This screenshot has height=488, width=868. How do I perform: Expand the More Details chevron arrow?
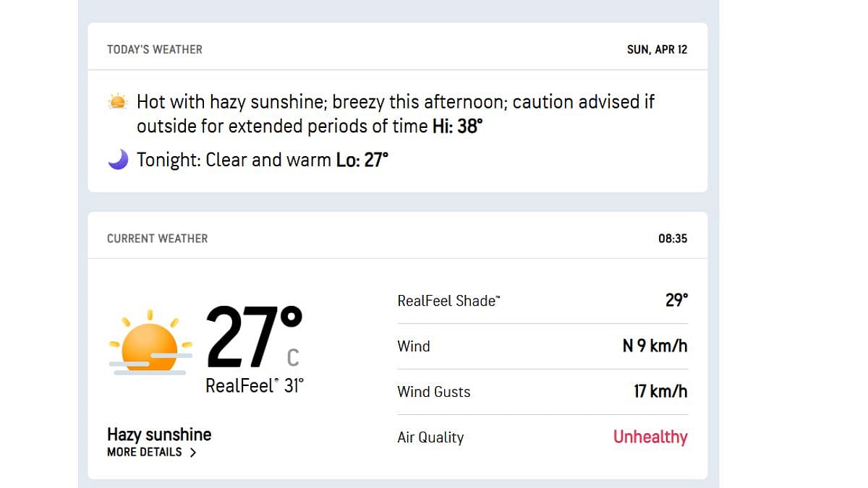click(193, 453)
